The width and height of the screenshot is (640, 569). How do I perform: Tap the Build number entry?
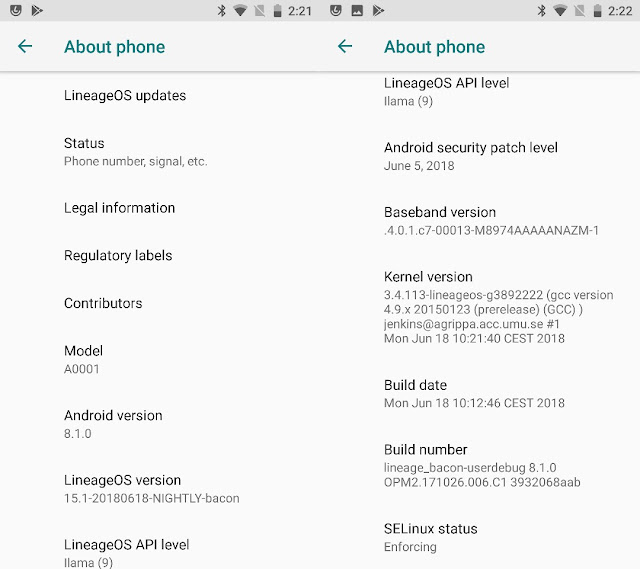pyautogui.click(x=480, y=465)
